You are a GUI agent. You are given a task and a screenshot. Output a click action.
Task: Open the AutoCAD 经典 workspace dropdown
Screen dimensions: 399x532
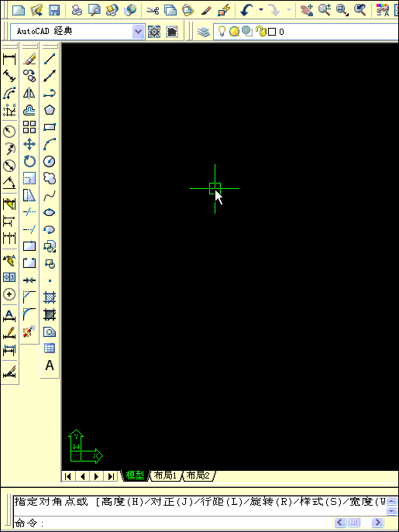click(x=138, y=32)
